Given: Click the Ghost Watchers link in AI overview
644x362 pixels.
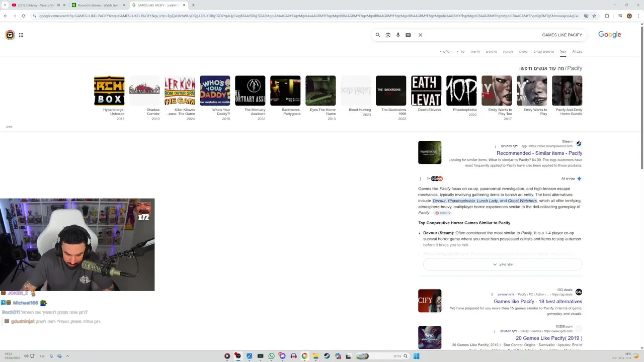Looking at the screenshot, I should pyautogui.click(x=522, y=201).
